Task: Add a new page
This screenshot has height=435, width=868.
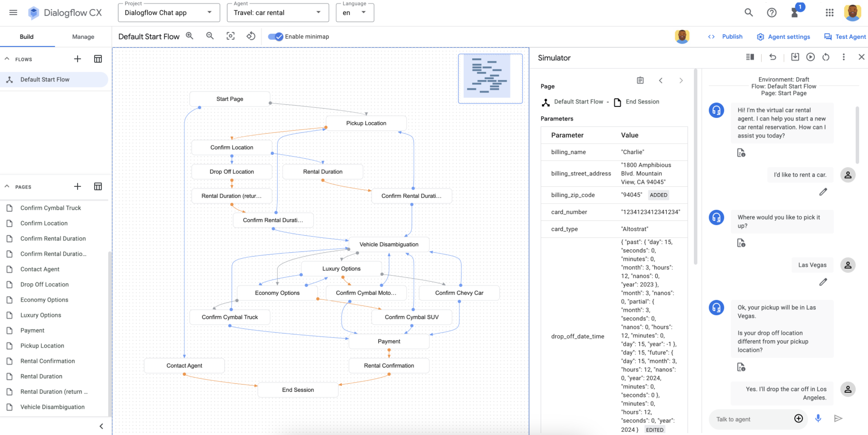Action: [x=78, y=186]
